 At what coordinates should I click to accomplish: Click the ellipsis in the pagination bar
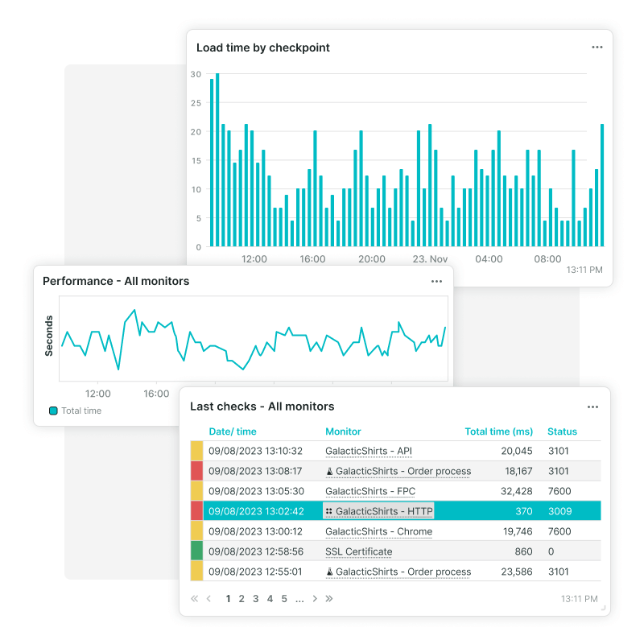[x=299, y=599]
